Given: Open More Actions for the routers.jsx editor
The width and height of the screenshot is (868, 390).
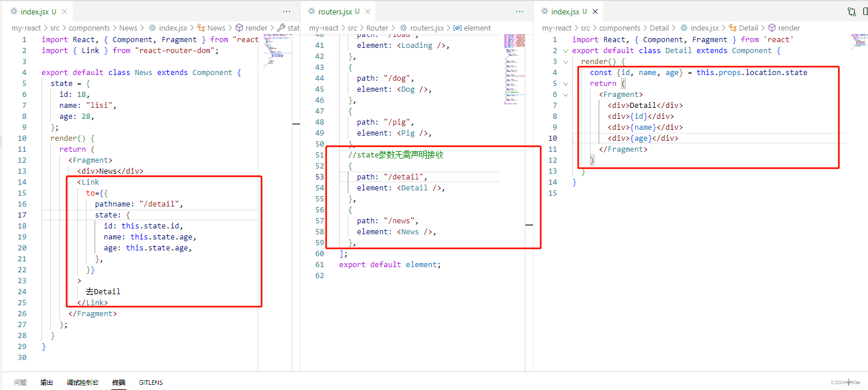Looking at the screenshot, I should click(x=519, y=10).
